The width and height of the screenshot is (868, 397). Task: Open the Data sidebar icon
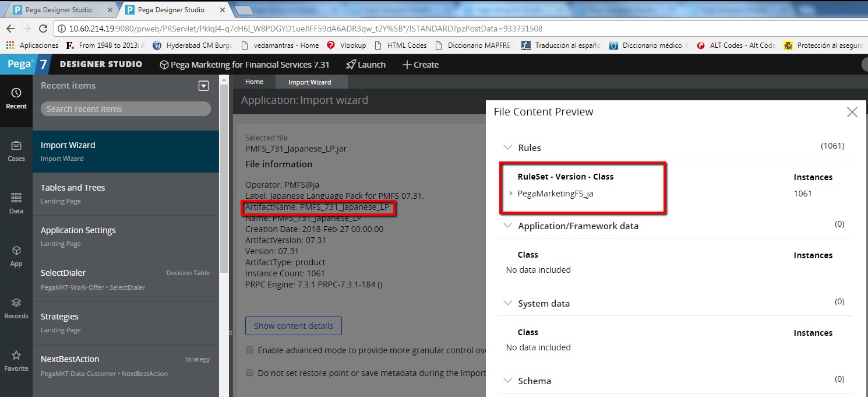pyautogui.click(x=16, y=203)
